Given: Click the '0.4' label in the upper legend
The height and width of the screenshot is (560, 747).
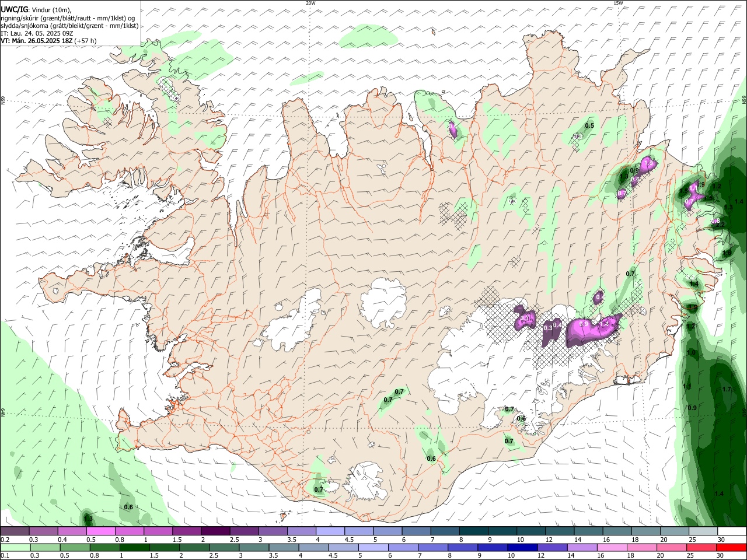Looking at the screenshot, I should click(x=62, y=540).
